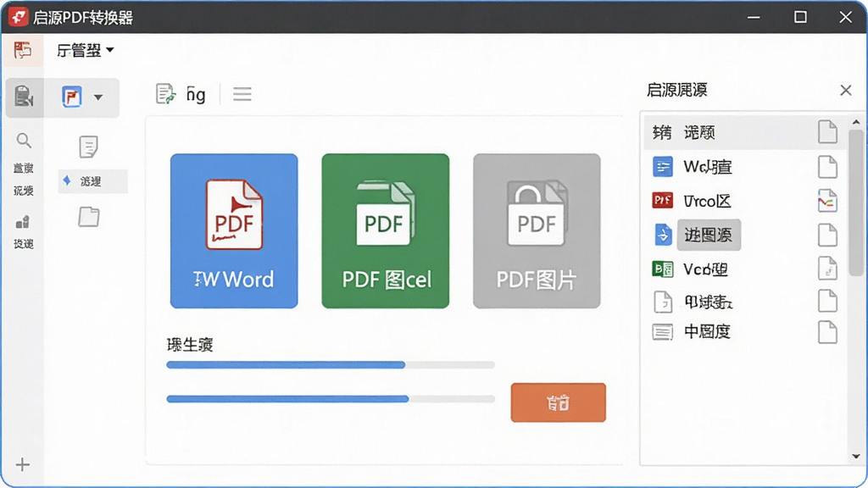Click the upper blue progress bar
868x488 pixels.
pyautogui.click(x=331, y=364)
